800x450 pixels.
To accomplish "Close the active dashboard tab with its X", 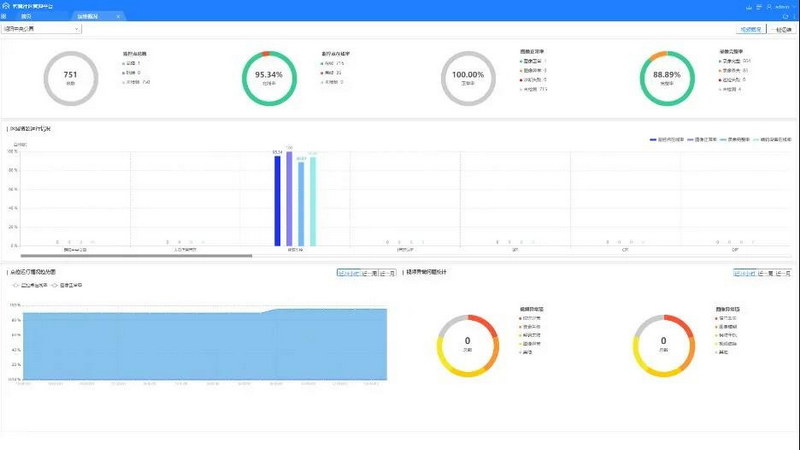I will [119, 17].
